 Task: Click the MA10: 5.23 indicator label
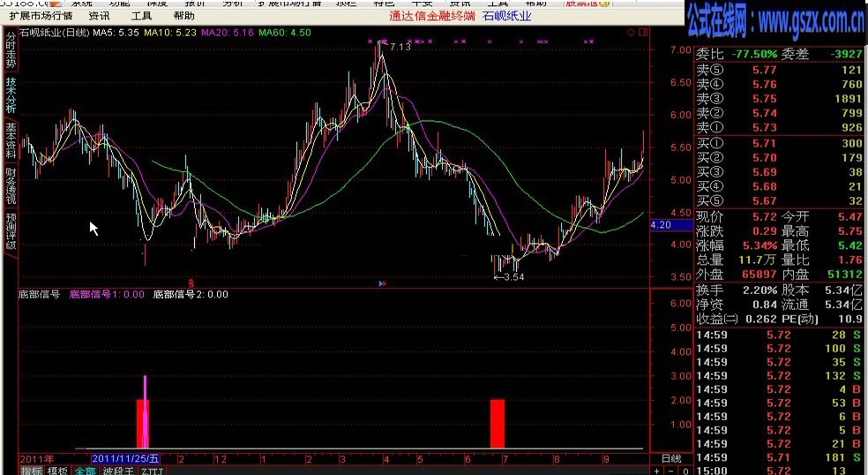pos(170,33)
